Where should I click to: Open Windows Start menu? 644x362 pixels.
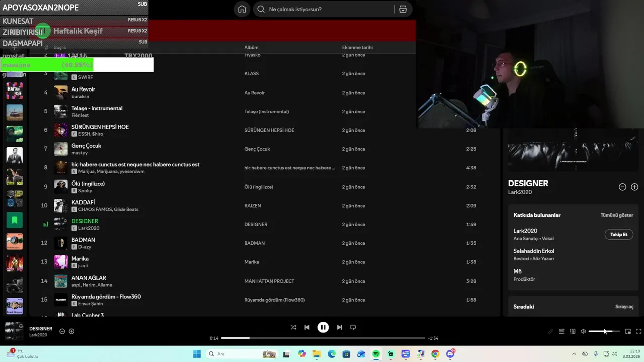[197, 354]
